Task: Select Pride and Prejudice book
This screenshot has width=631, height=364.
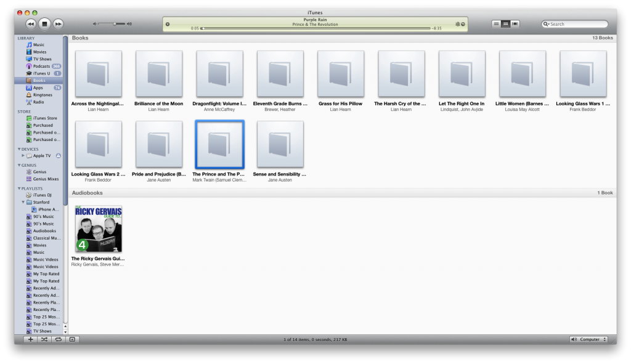Action: coord(159,144)
